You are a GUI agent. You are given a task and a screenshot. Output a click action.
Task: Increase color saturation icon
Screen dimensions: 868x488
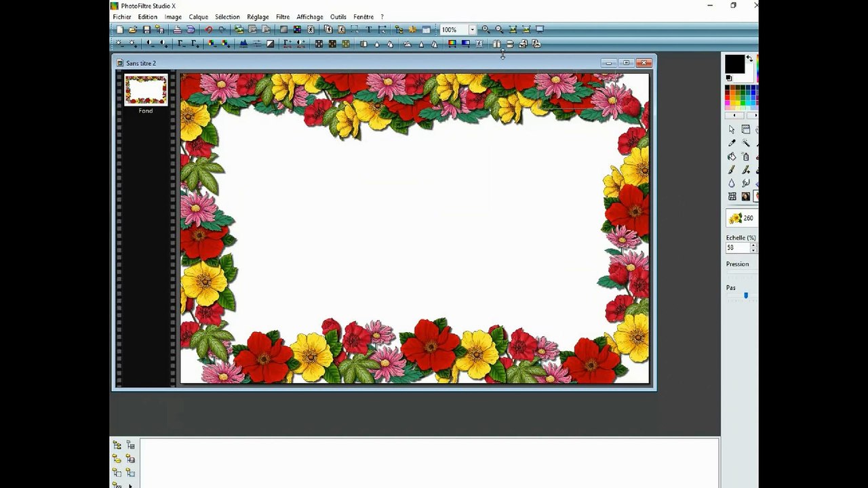click(226, 43)
